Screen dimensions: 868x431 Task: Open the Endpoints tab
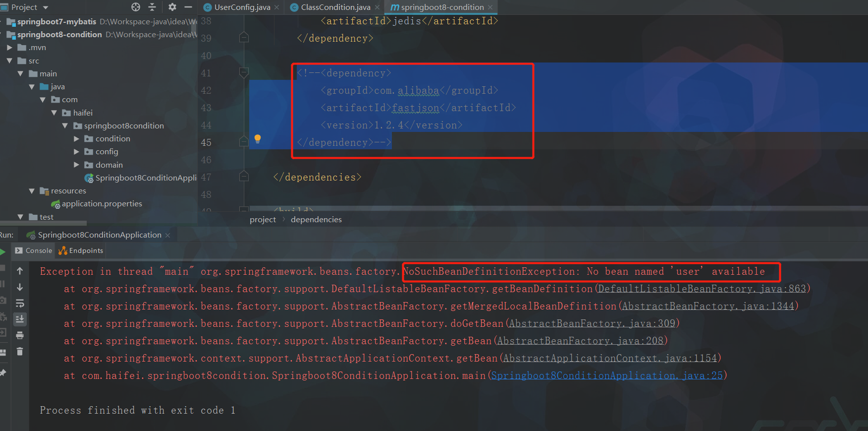coord(81,251)
